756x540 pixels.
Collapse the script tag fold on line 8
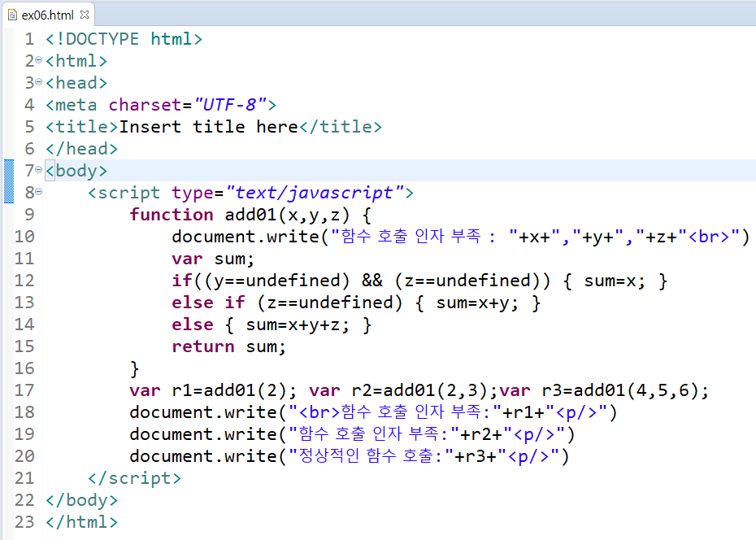[38, 192]
